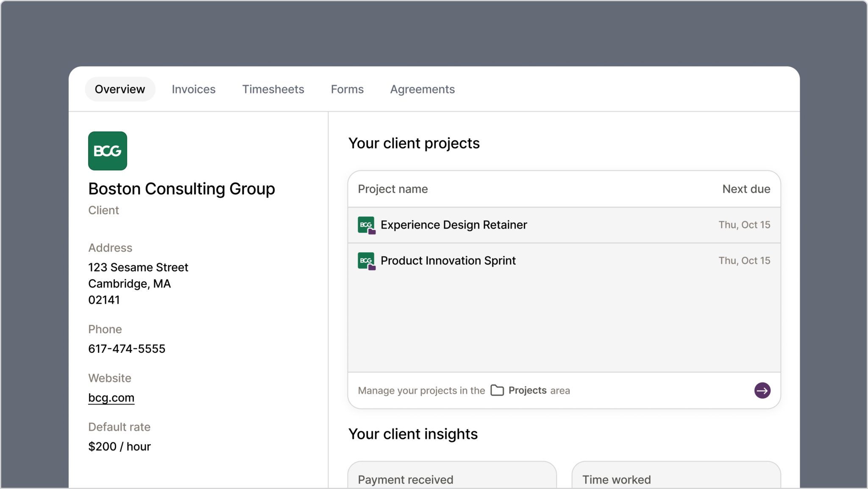Screen dimensions: 868x489
Task: Click the Product Innovation Sprint project icon
Action: point(367,261)
